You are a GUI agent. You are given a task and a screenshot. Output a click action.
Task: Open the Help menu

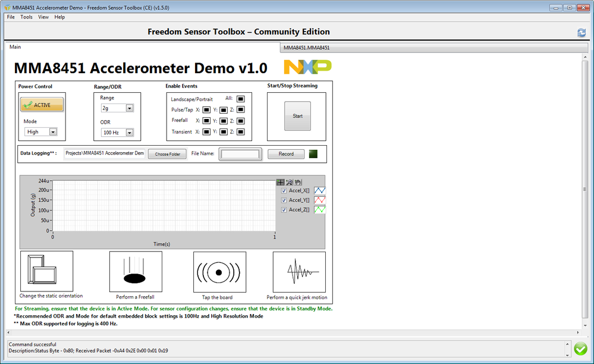click(x=59, y=17)
